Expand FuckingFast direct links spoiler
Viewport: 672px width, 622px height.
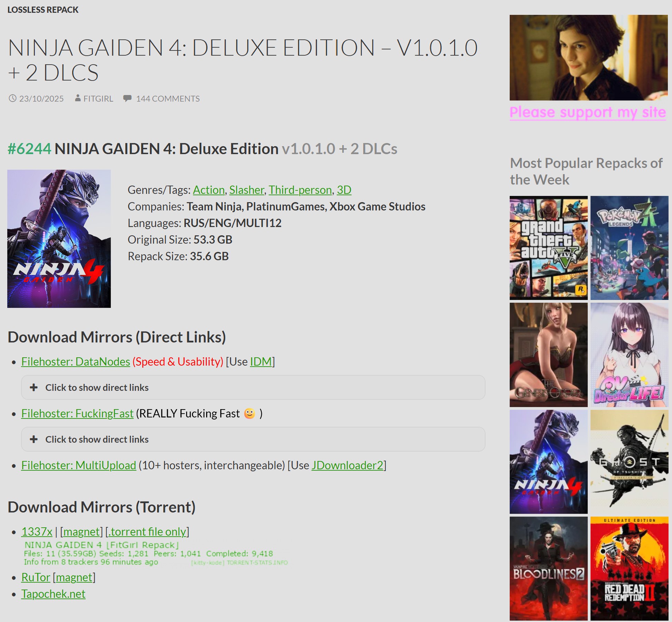pyautogui.click(x=97, y=439)
